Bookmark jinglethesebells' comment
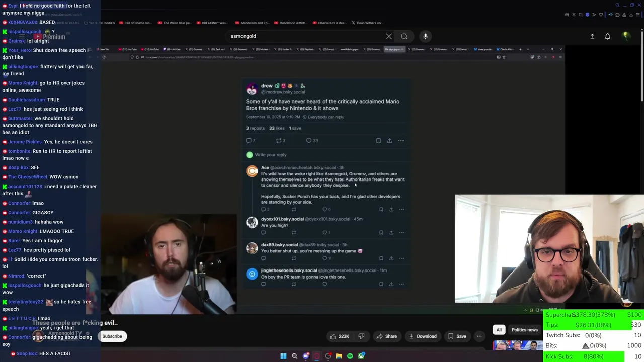Image resolution: width=644 pixels, height=362 pixels. click(x=381, y=284)
